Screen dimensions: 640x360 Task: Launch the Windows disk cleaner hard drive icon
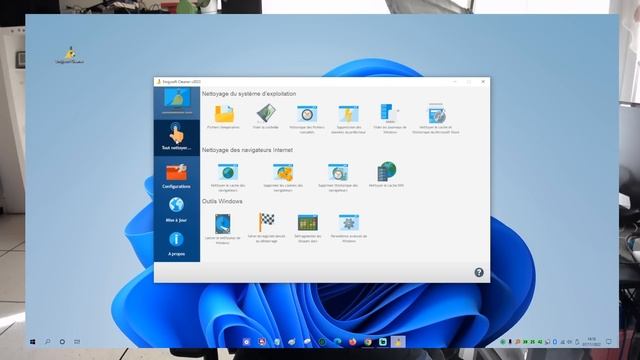coord(222,224)
